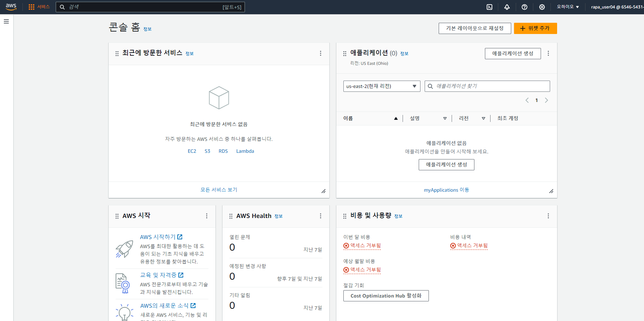Click the 기타 알림 count of 0
The width and height of the screenshot is (644, 321).
point(232,306)
